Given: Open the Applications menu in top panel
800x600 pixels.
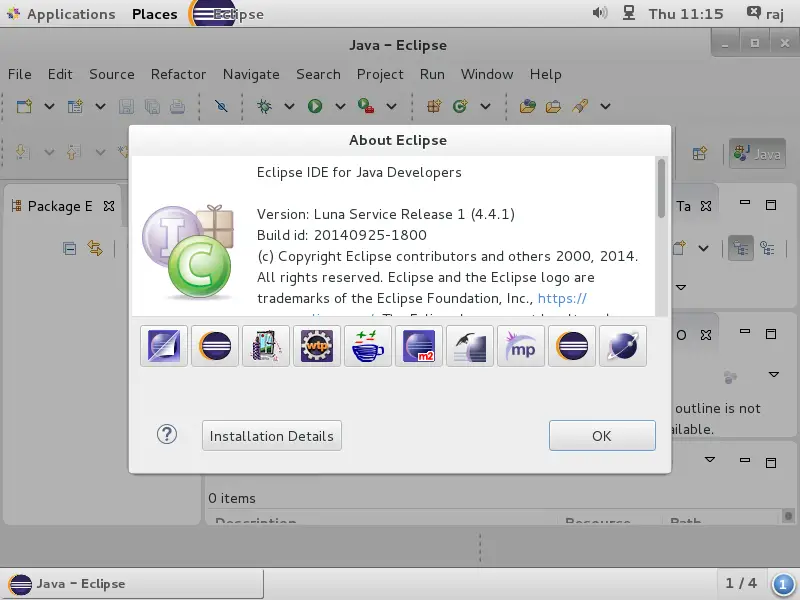Looking at the screenshot, I should point(62,14).
